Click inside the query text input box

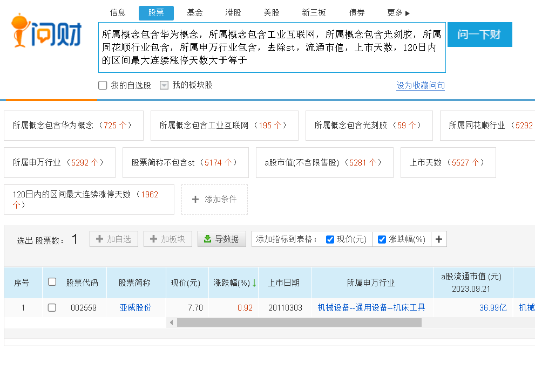(x=272, y=47)
